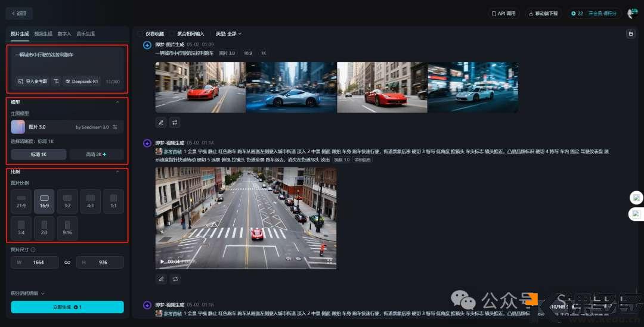644x327 pixels.
Task: Click the 返回 back button
Action: (x=19, y=13)
